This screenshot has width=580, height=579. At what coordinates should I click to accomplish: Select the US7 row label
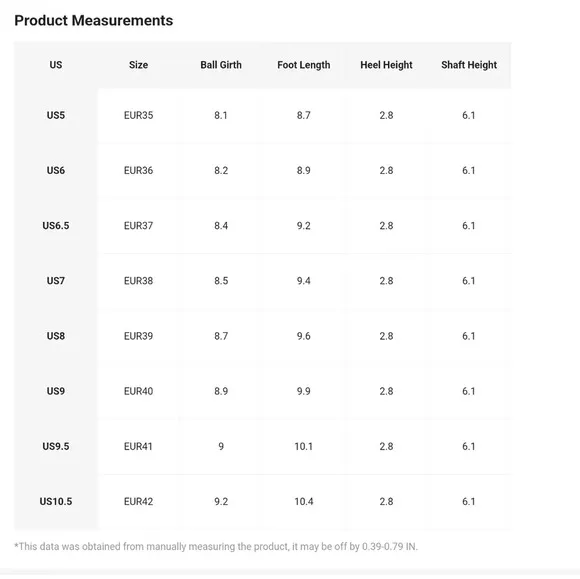56,280
